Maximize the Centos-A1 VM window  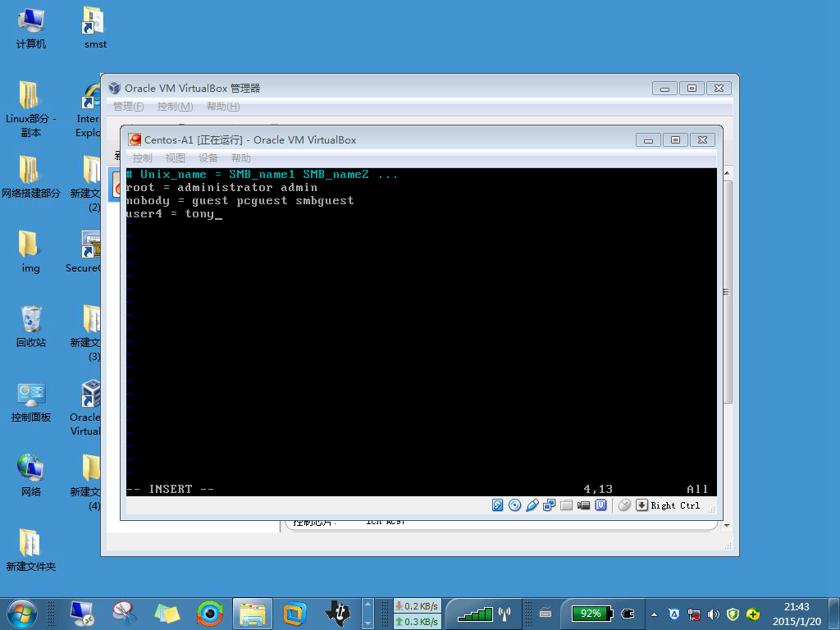(x=676, y=140)
